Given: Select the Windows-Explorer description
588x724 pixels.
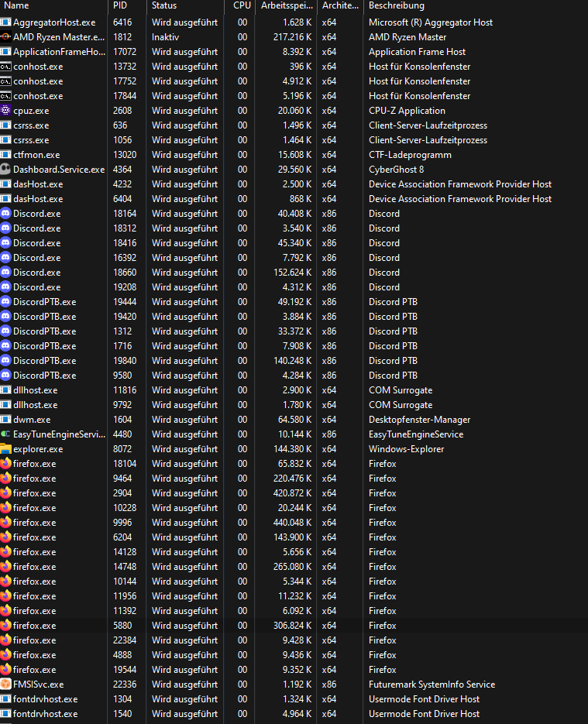Looking at the screenshot, I should (407, 449).
